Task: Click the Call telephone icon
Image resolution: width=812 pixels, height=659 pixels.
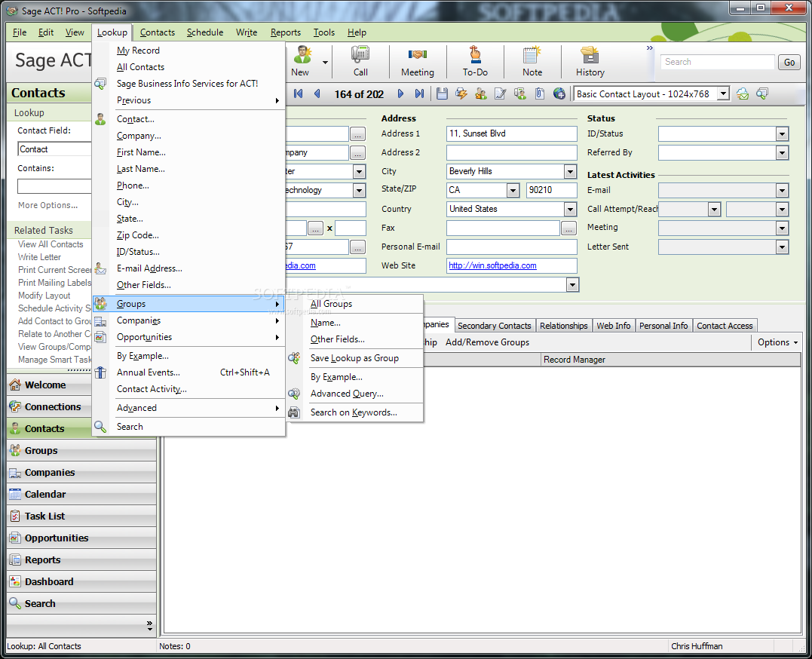Action: [360, 55]
